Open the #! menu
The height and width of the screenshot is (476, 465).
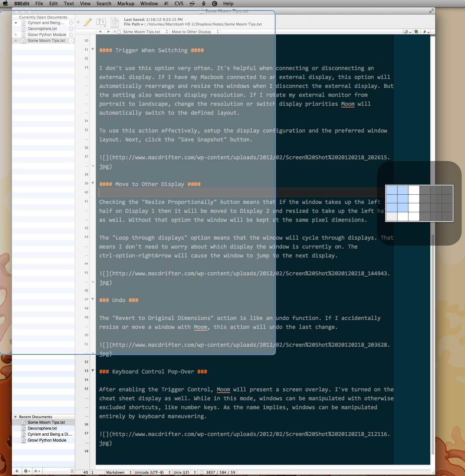point(166,4)
